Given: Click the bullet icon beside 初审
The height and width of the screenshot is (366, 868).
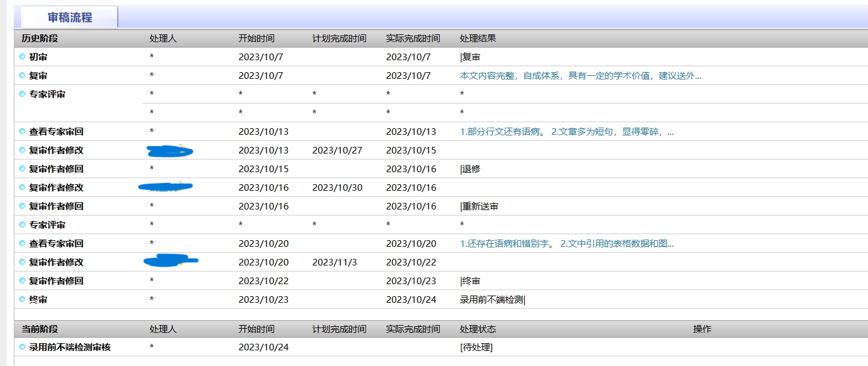Looking at the screenshot, I should coord(22,57).
